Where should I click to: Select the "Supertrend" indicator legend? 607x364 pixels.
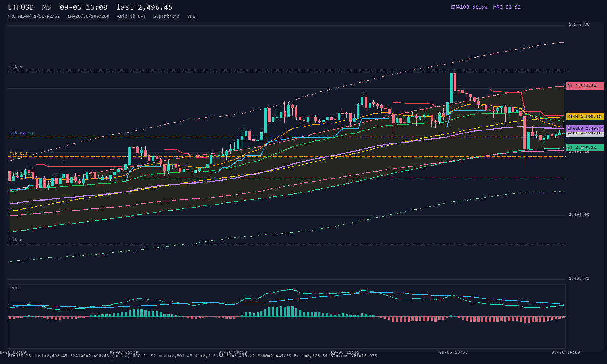coord(166,16)
